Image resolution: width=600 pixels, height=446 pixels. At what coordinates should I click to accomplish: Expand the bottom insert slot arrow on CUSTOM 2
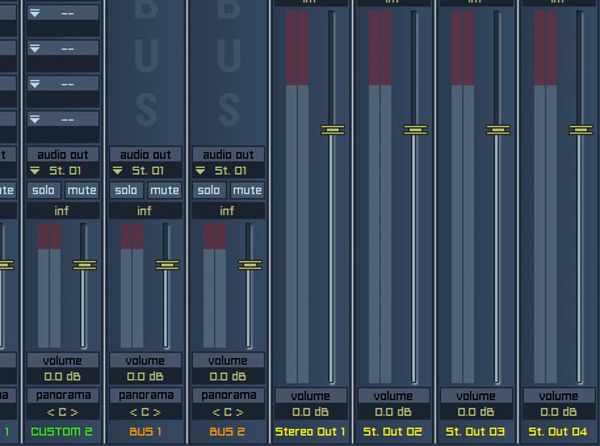click(x=34, y=120)
